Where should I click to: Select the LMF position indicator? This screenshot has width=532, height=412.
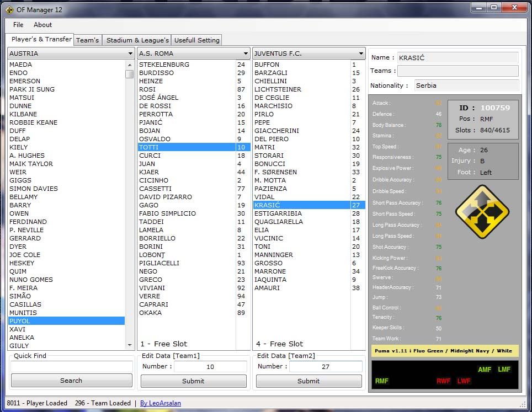(504, 370)
